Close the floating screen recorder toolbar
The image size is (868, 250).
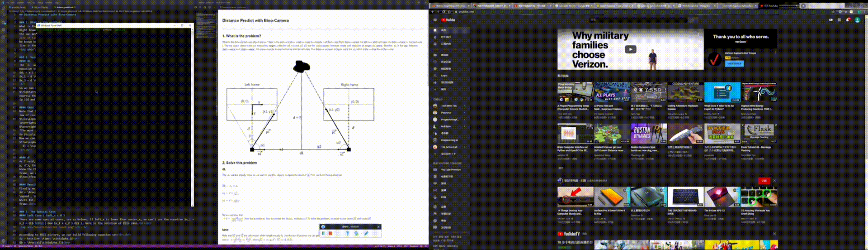[x=378, y=226]
